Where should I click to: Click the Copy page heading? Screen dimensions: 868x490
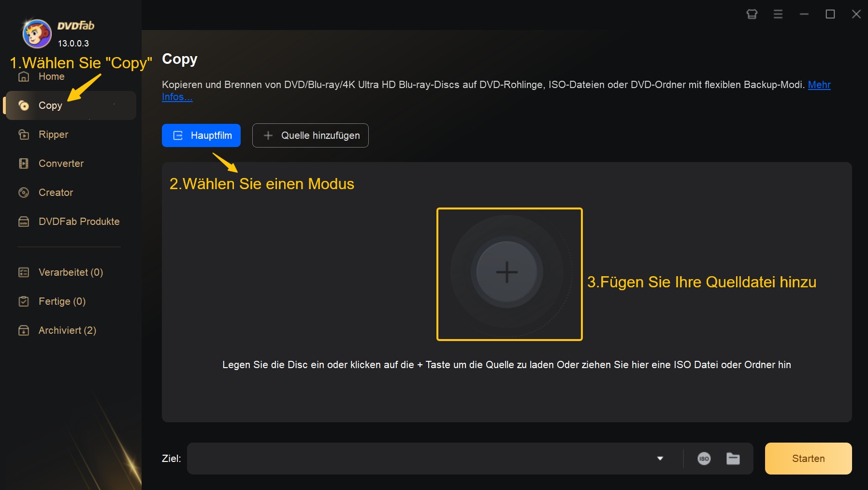point(180,59)
